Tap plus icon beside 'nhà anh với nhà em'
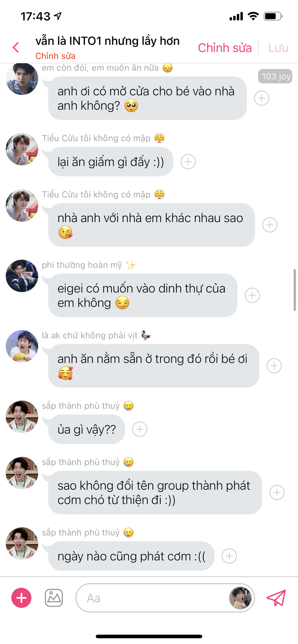The width and height of the screenshot is (298, 644). pyautogui.click(x=270, y=225)
